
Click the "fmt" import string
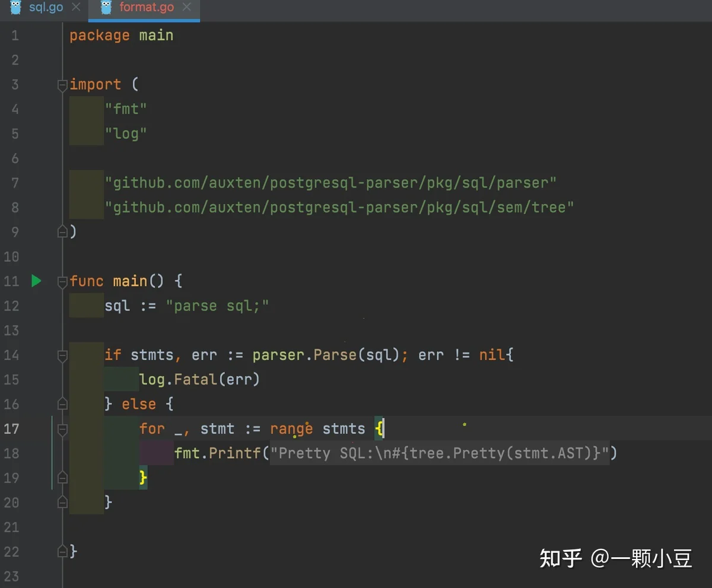coord(126,109)
